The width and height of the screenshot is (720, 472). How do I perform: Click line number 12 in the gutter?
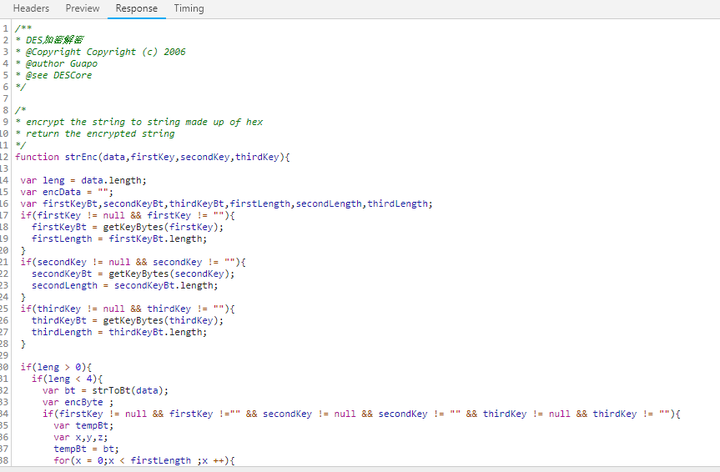tap(4, 157)
